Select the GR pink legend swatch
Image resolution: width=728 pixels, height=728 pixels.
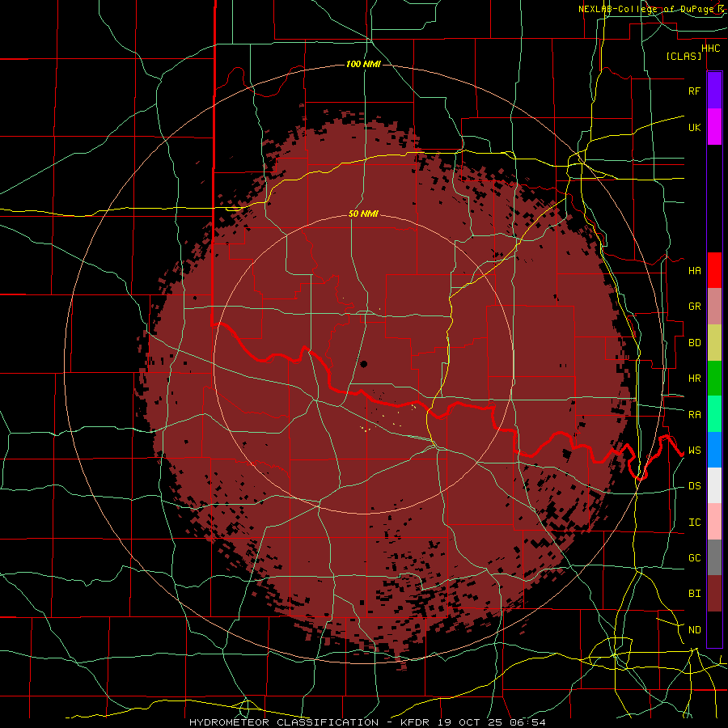(714, 307)
